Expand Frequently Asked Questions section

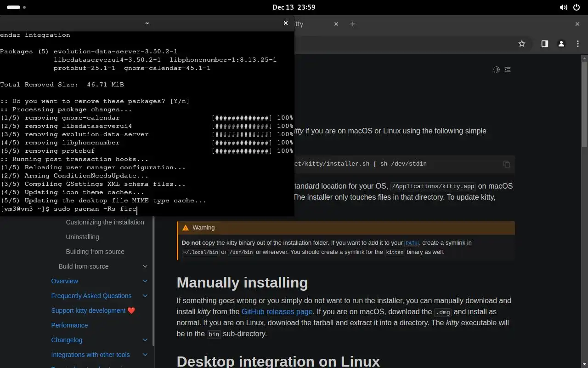[145, 296]
